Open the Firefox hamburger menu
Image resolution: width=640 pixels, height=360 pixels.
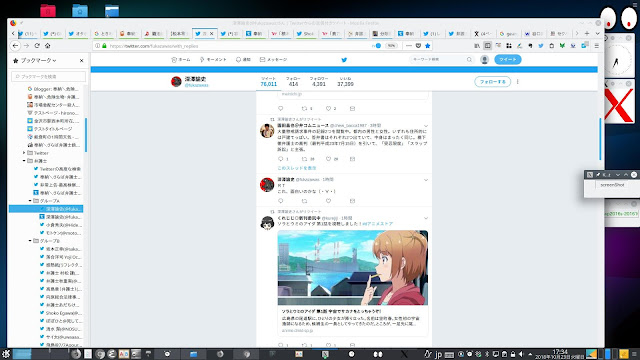(596, 46)
